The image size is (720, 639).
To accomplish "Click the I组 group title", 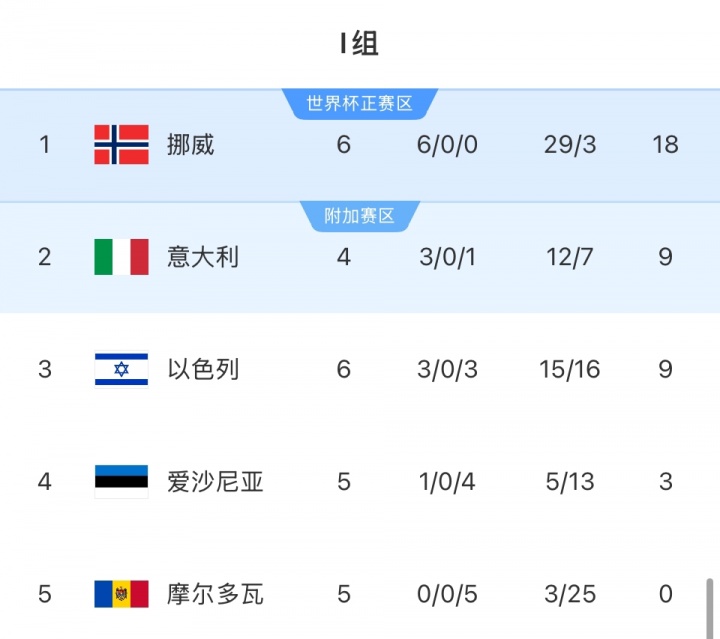I will pos(359,44).
